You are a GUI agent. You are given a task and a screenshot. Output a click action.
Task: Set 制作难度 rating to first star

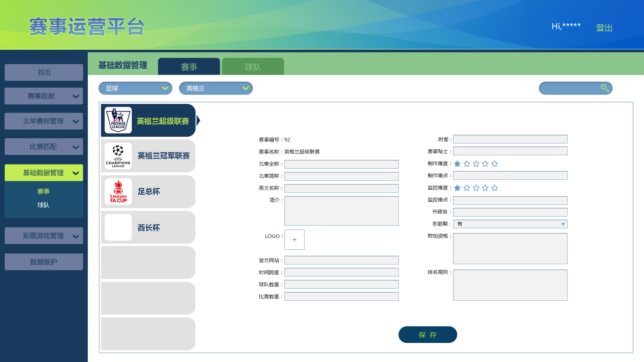pyautogui.click(x=457, y=164)
